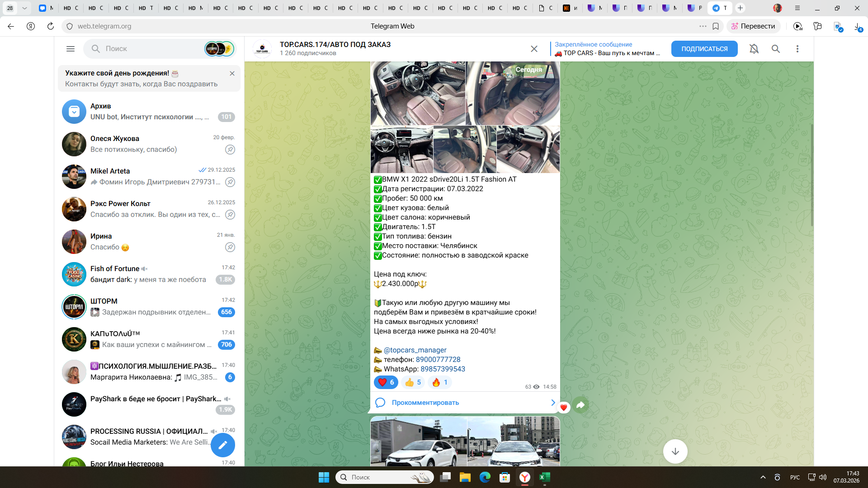Open the channel three-dot options menu

[x=797, y=49]
